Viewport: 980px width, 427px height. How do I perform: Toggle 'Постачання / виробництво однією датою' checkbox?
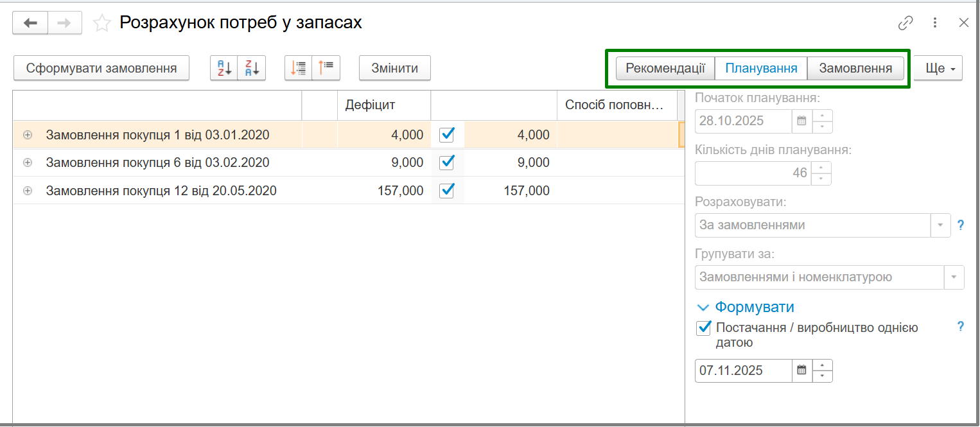(x=703, y=328)
